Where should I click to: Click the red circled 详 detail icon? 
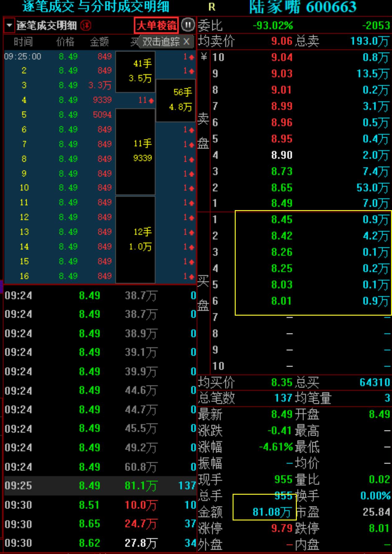click(x=86, y=25)
